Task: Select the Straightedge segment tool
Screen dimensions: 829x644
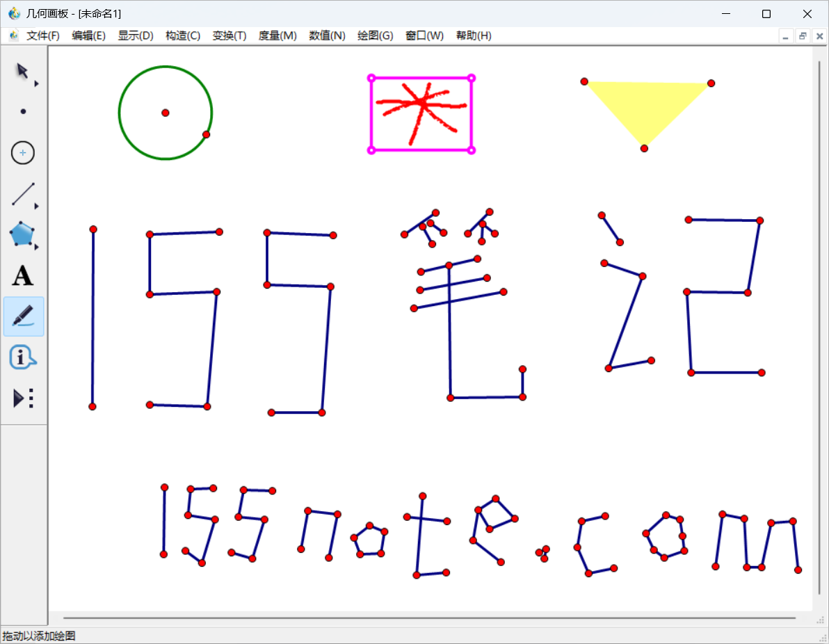Action: (x=22, y=194)
